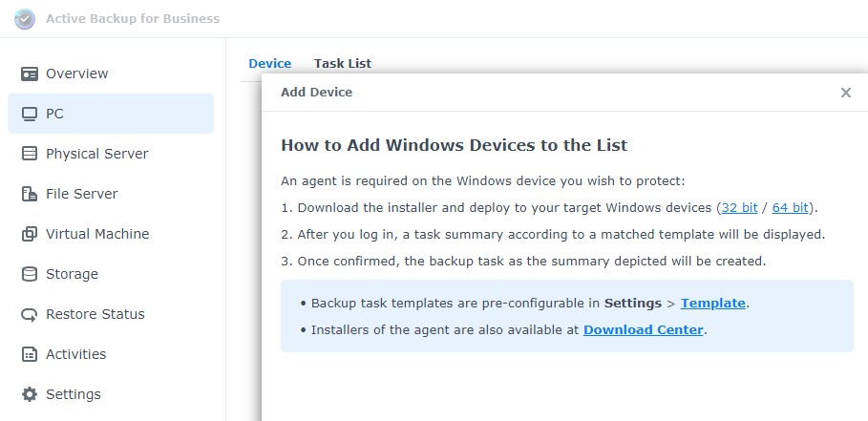The width and height of the screenshot is (868, 421).
Task: Select PC in the sidebar
Action: pos(111,114)
